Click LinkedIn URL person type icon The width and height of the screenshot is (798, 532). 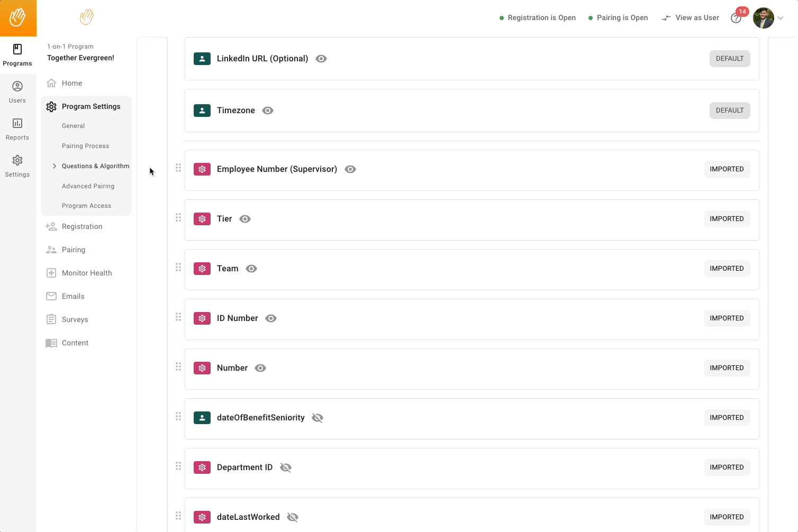point(202,59)
